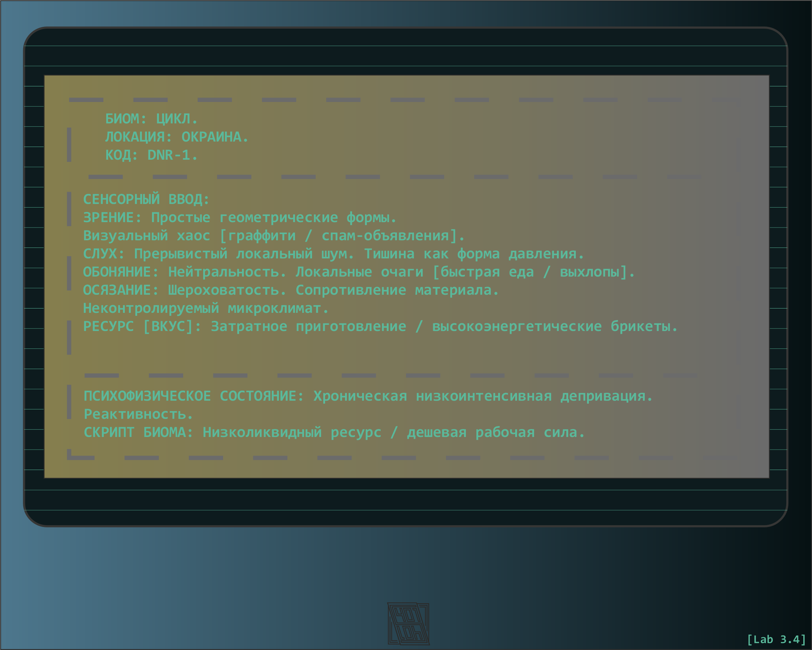Click the 'СКРИПТ БИОМА:' line
This screenshot has width=812, height=650.
click(334, 433)
